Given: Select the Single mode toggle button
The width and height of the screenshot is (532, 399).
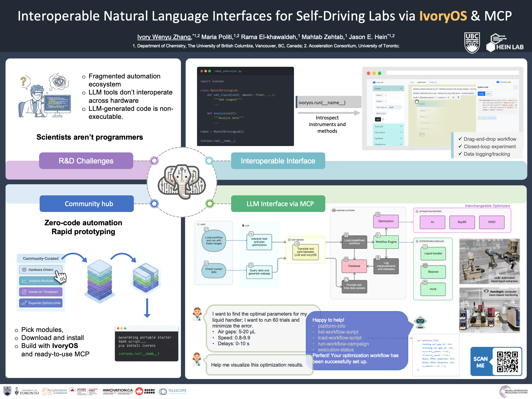Looking at the screenshot, I should click(481, 94).
